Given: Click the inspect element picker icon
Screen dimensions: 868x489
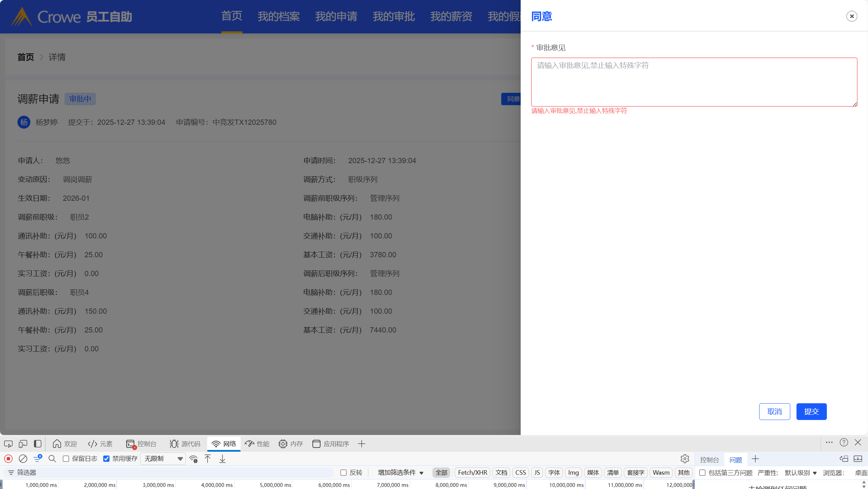Looking at the screenshot, I should [x=8, y=444].
